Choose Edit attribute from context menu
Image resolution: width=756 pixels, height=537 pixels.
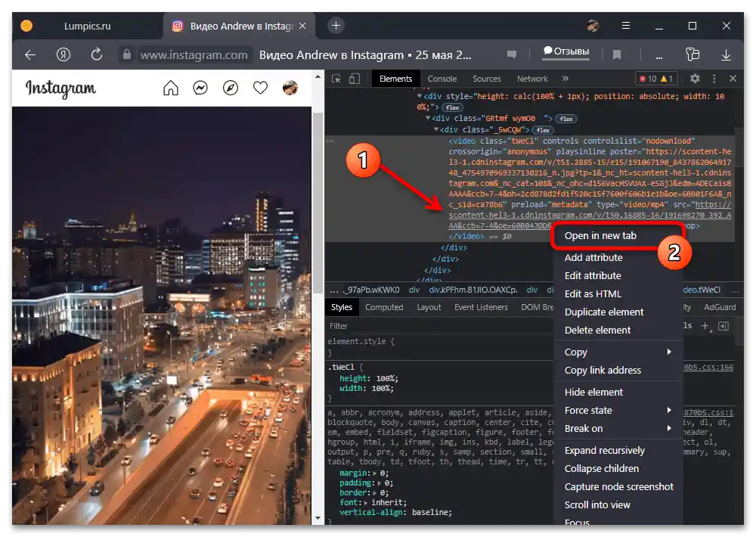coord(593,276)
